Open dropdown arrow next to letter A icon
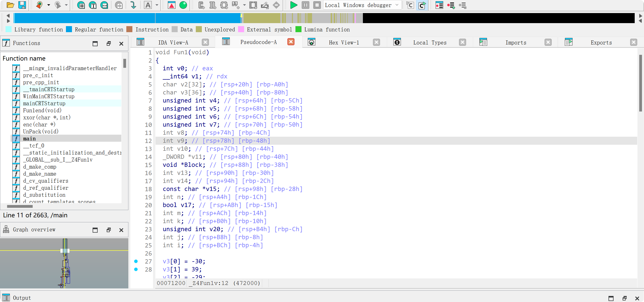 click(x=157, y=5)
